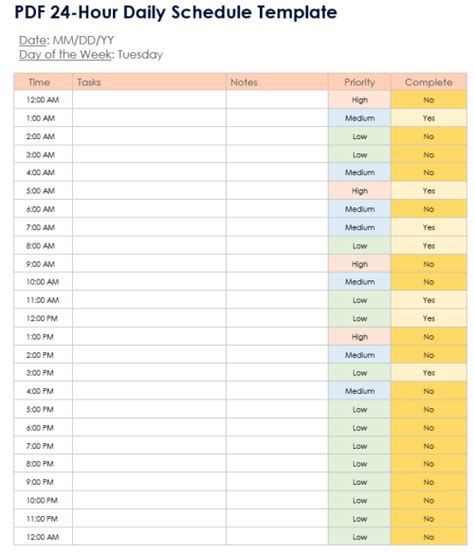Click the Day of the Week Tuesday field

[x=91, y=55]
